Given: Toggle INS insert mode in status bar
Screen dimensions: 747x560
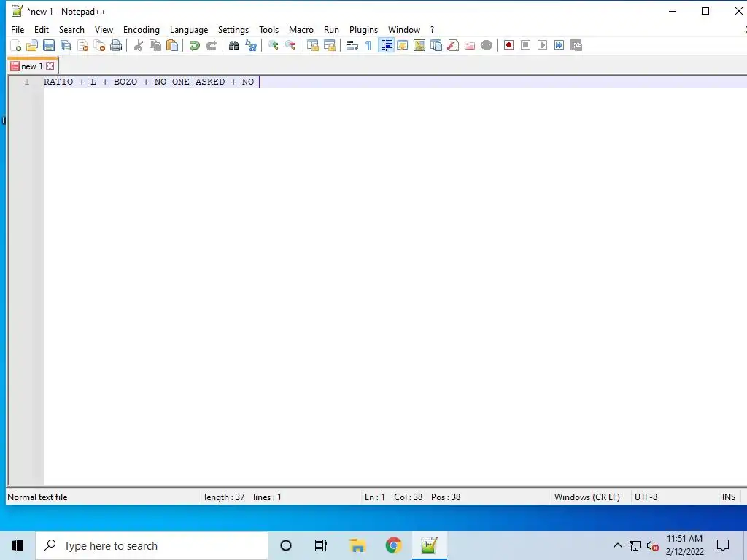Looking at the screenshot, I should click(x=729, y=497).
